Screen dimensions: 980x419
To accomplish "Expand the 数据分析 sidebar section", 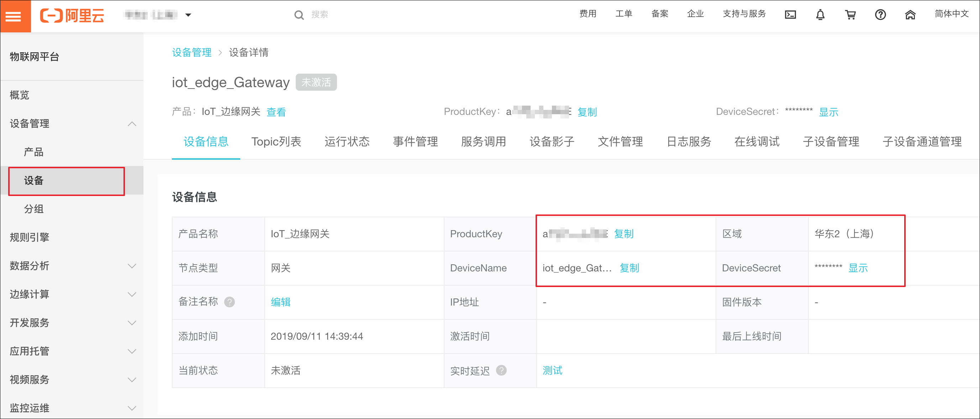I will tap(132, 266).
